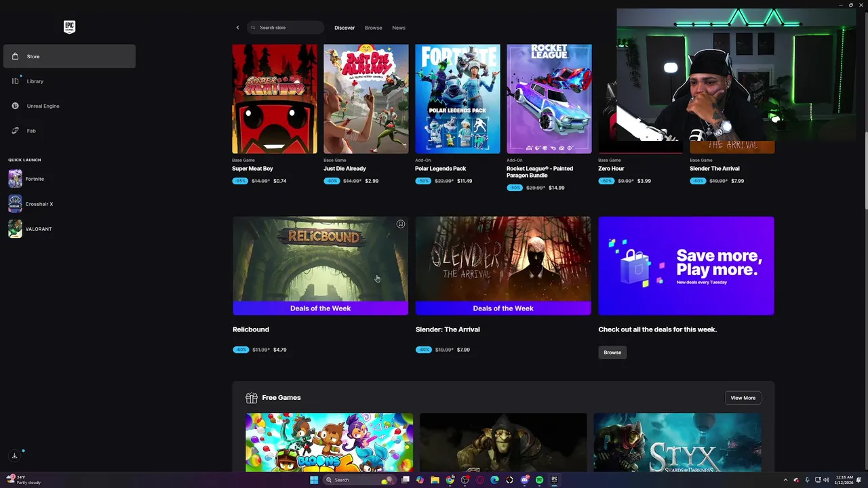The height and width of the screenshot is (488, 868).
Task: Add Relicbound to wishlist via card icon
Action: [401, 224]
